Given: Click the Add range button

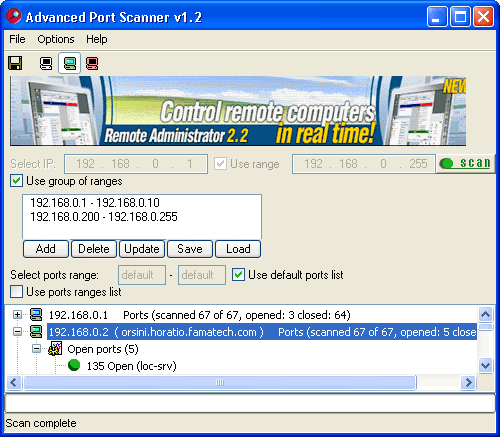Looking at the screenshot, I should click(46, 249).
